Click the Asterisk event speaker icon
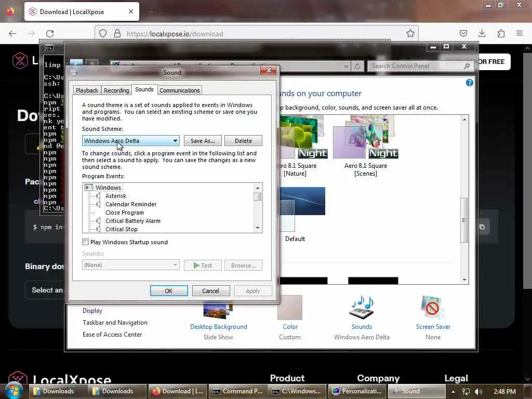Viewport: 532px width, 399px height. click(x=98, y=196)
